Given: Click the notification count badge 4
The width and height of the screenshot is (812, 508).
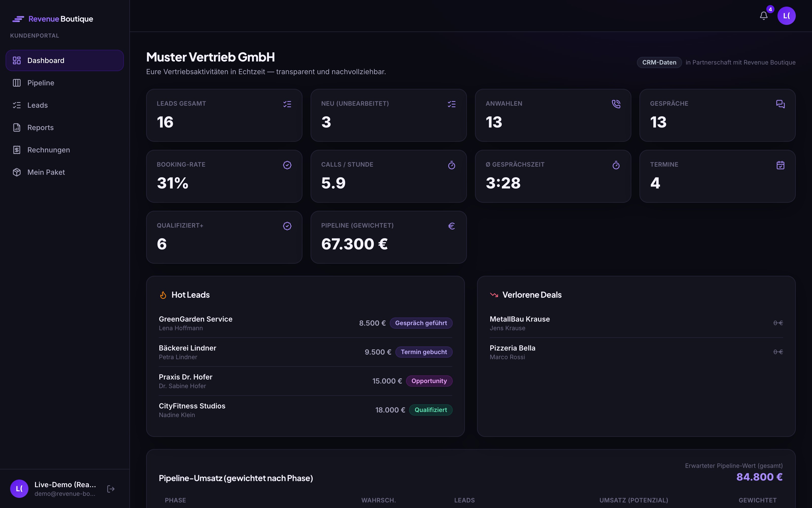Looking at the screenshot, I should (770, 9).
